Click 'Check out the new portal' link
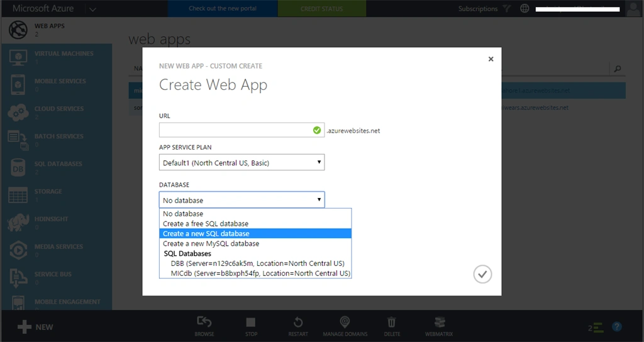The image size is (644, 342). click(223, 8)
